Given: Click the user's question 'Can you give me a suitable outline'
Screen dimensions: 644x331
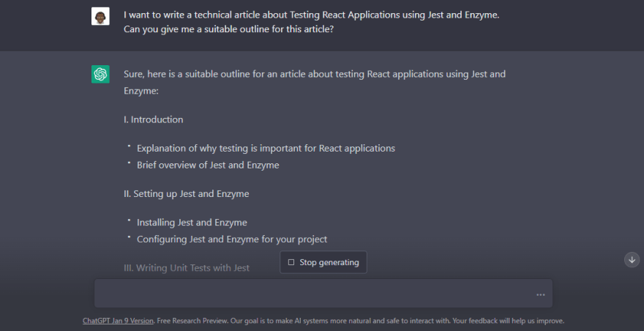Looking at the screenshot, I should point(229,29).
